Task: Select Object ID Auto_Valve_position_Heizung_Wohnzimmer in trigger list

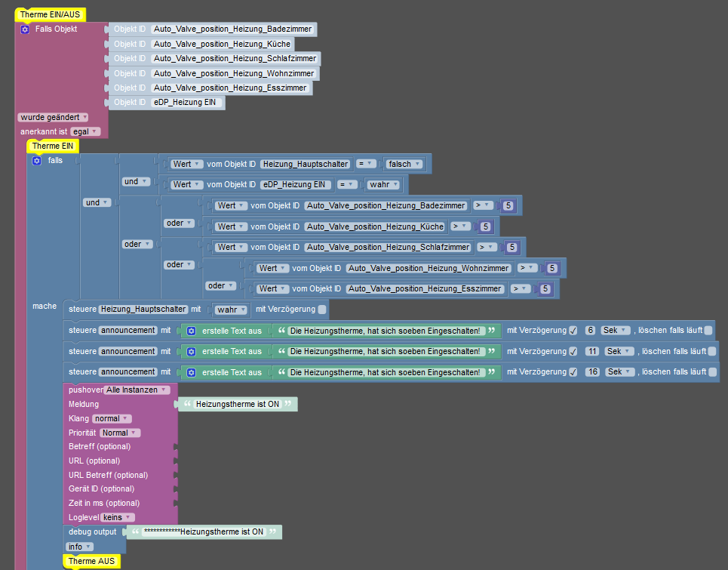Action: click(234, 73)
